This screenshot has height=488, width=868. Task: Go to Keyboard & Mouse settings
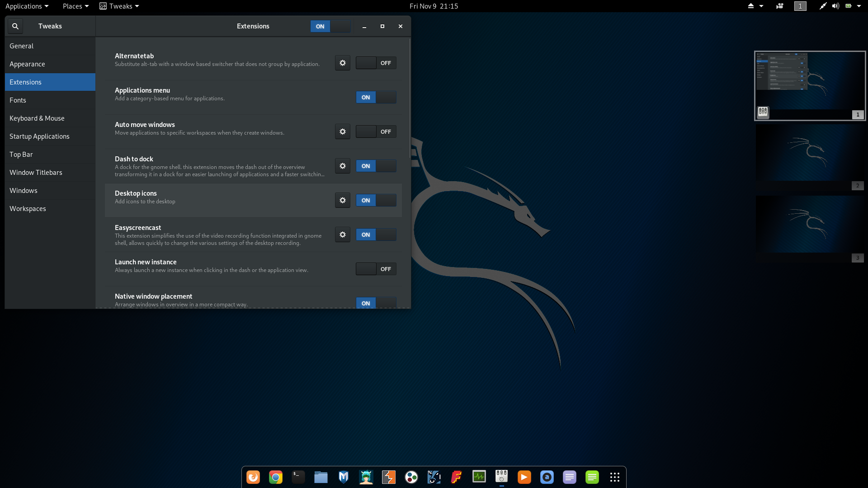click(50, 118)
